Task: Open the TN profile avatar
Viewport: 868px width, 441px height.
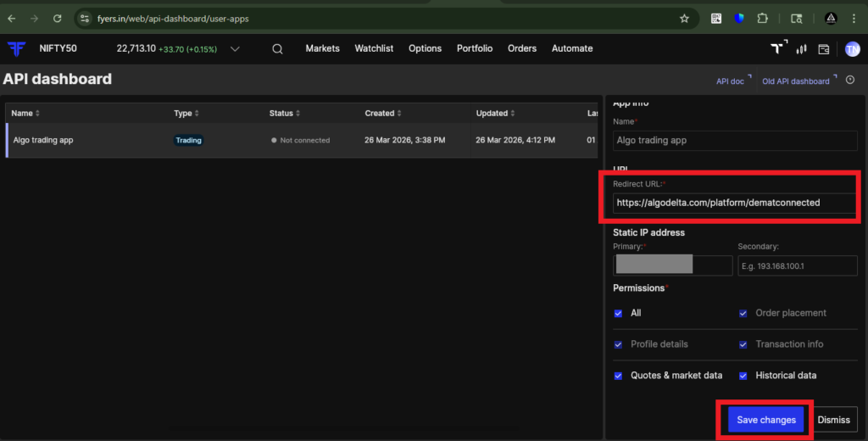Action: pyautogui.click(x=852, y=49)
